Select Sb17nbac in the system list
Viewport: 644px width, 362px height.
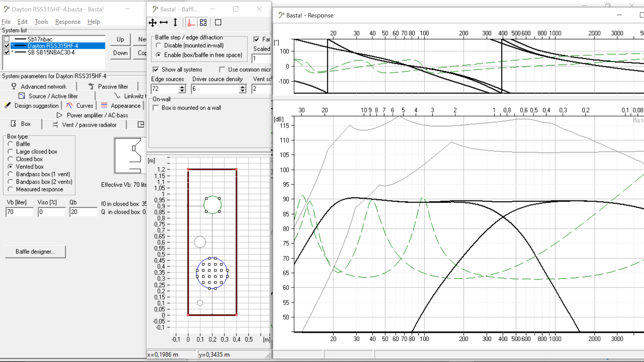coord(40,39)
